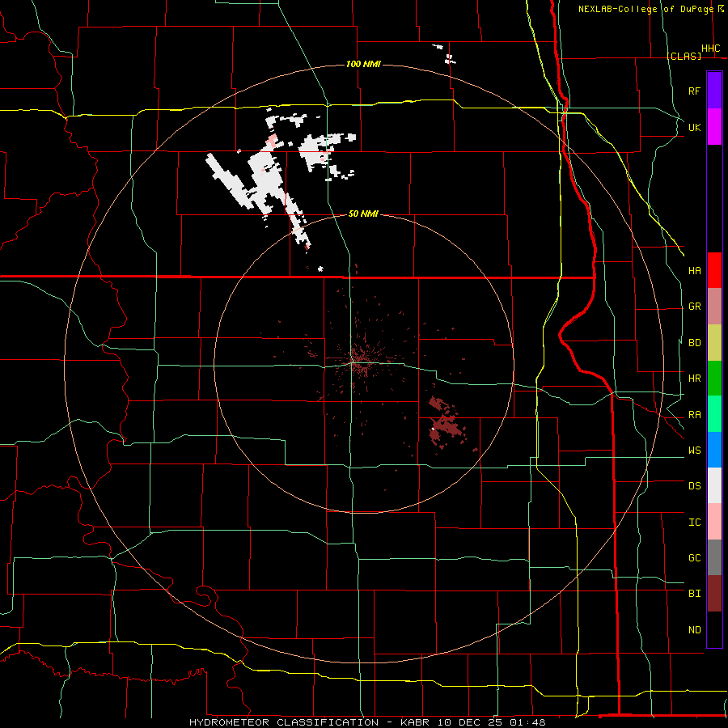Click the 10 DEC 25 date stamp
The height and width of the screenshot is (728, 728).
470,722
